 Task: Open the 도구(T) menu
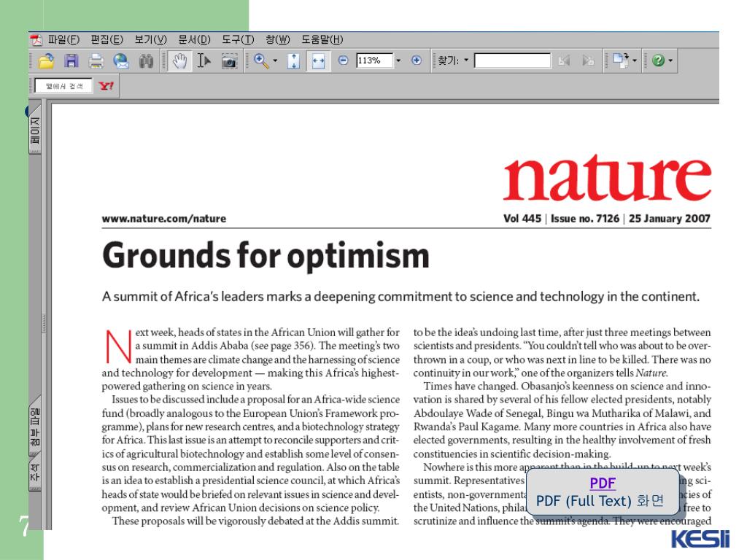click(238, 39)
